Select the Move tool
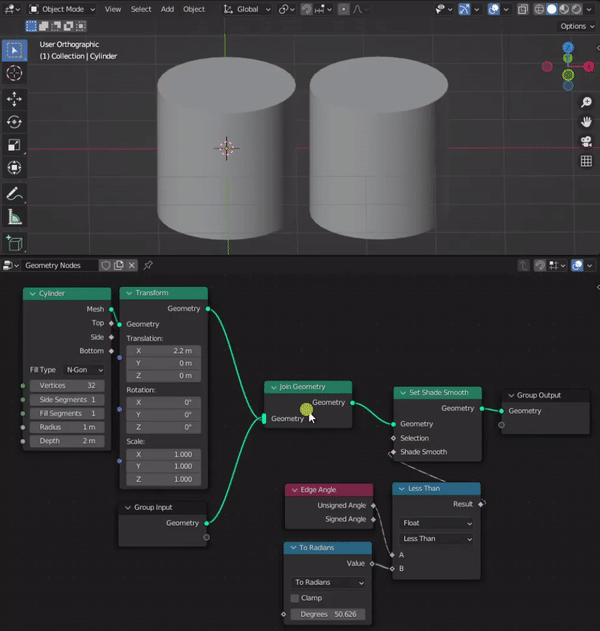 point(14,99)
